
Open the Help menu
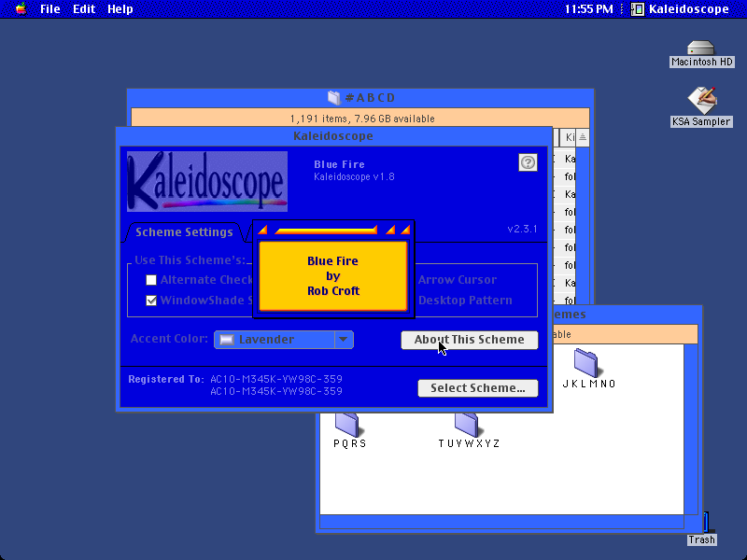click(x=120, y=9)
